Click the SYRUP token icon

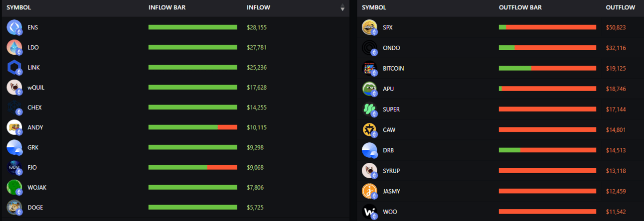tap(369, 171)
